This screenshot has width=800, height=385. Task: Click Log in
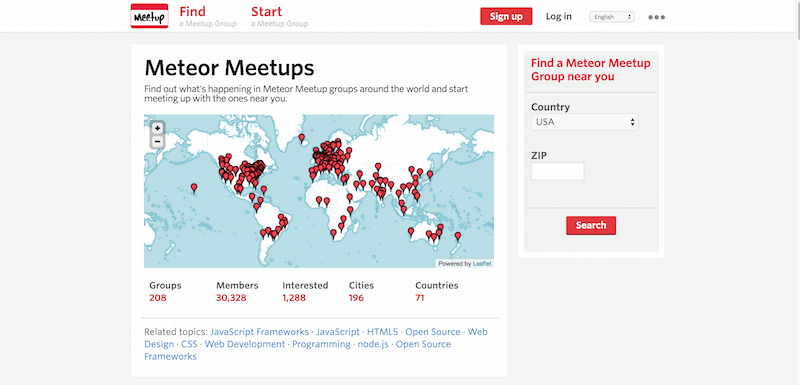coord(559,16)
